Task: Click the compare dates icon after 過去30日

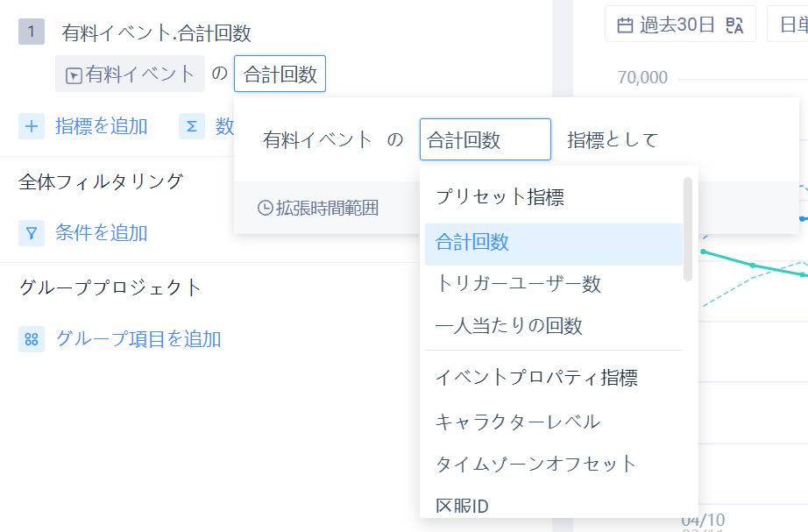Action: click(734, 25)
